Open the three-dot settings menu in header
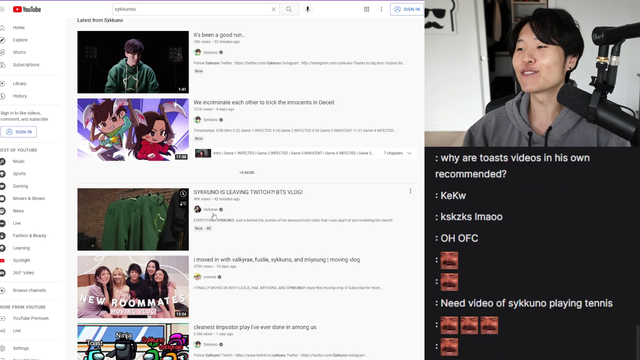 point(381,9)
